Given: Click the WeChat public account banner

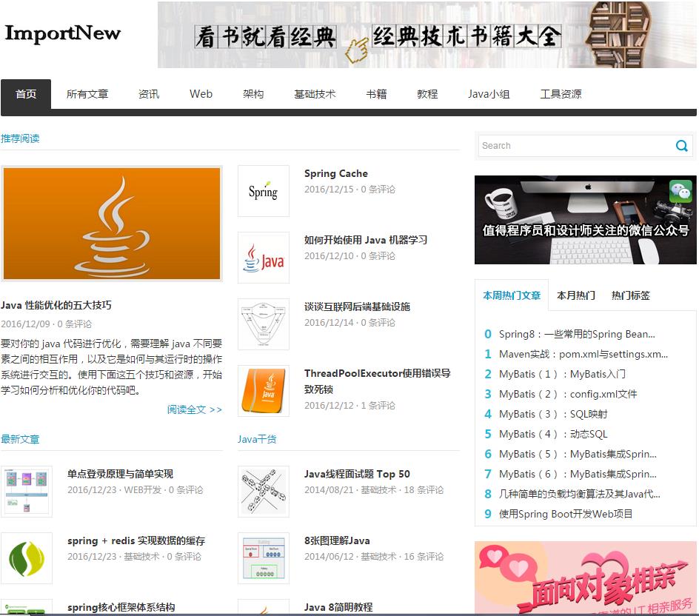Looking at the screenshot, I should coord(585,220).
